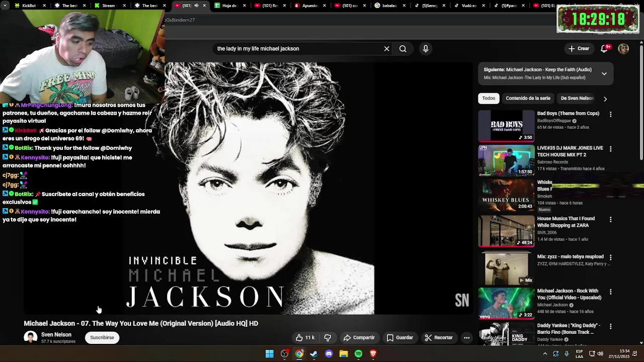
Task: Open more actions three-dot menu below video
Action: tap(467, 338)
